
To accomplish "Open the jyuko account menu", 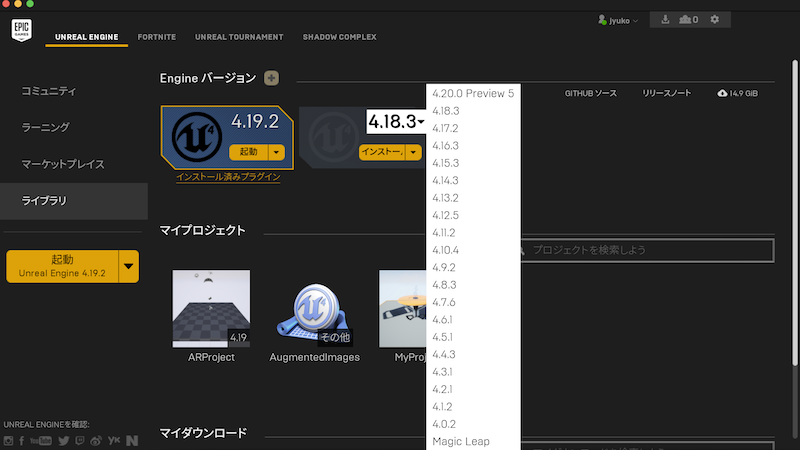I will coord(618,20).
